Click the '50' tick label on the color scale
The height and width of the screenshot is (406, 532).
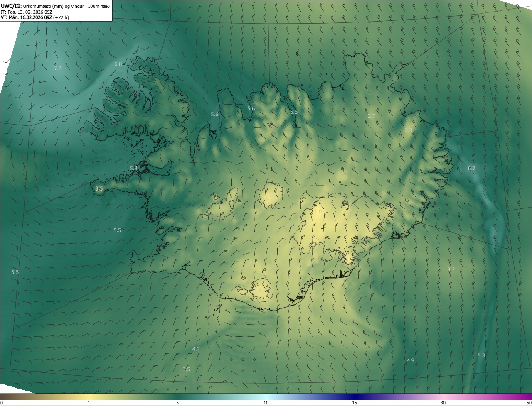529,403
